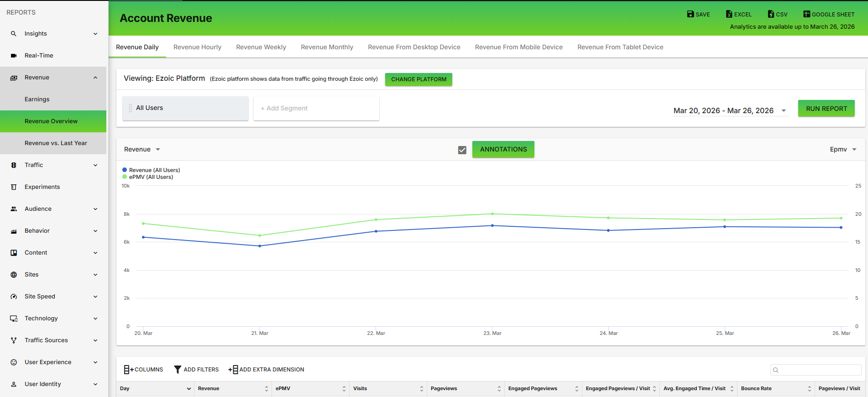Click the Save disk icon
Viewport: 868px width, 397px height.
click(690, 14)
